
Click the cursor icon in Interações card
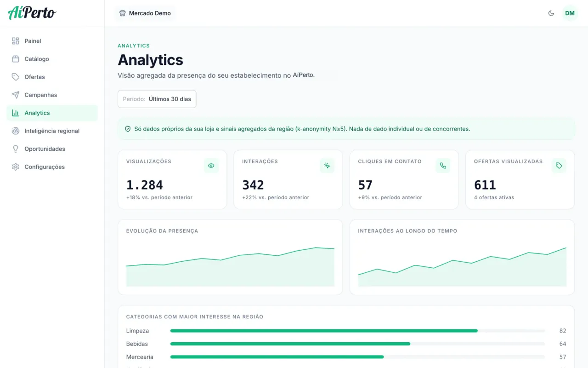[x=327, y=166]
